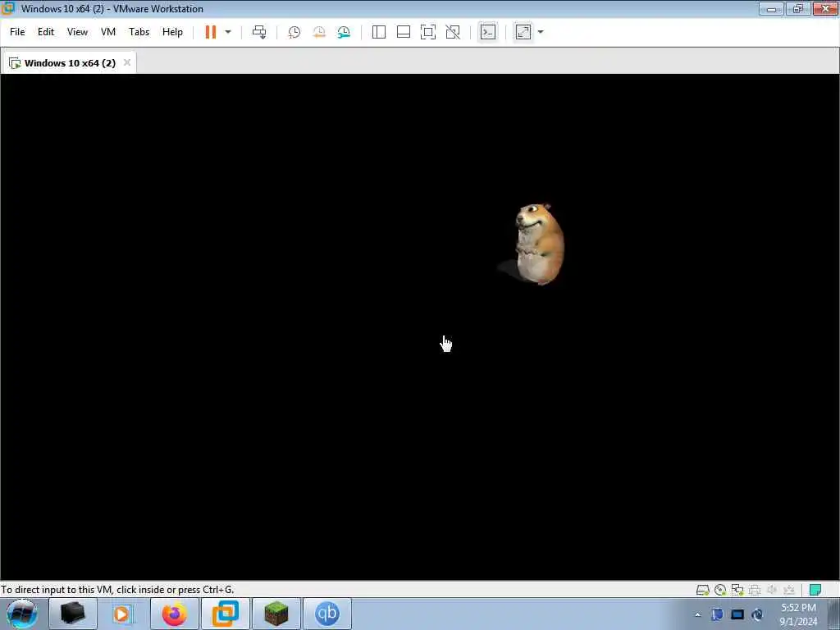Screen dimensions: 840x630
Task: Toggle the library sidebar view
Action: click(379, 32)
